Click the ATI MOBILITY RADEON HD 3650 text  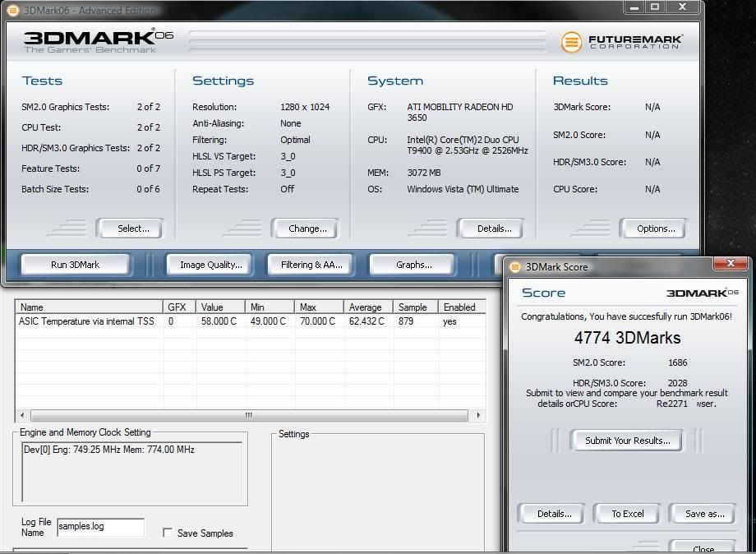coord(460,113)
